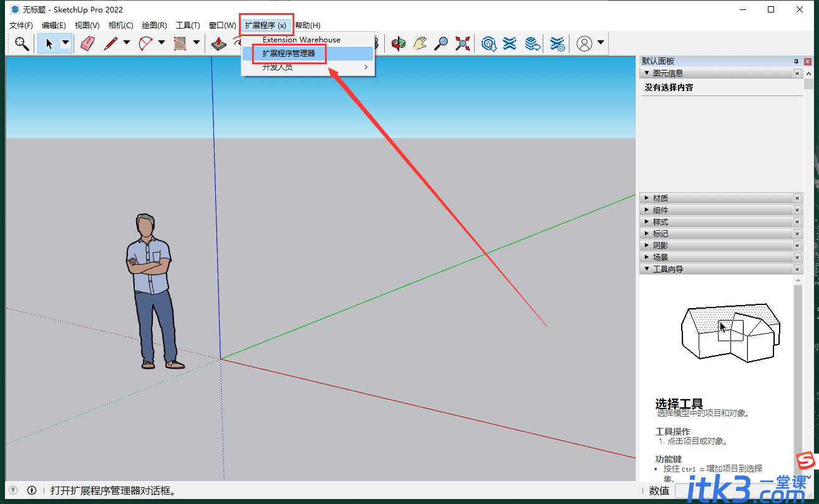Click the credits info status bar icon
The image size is (819, 504).
pyautogui.click(x=32, y=490)
